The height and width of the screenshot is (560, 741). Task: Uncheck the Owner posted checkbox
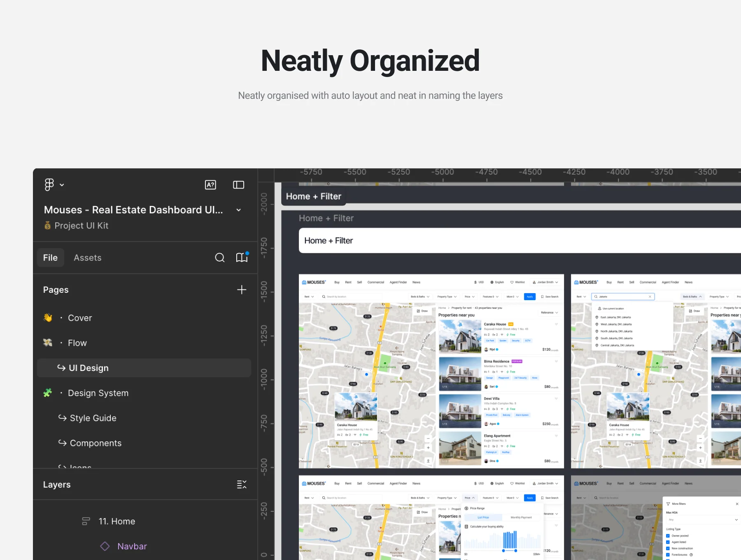668,536
